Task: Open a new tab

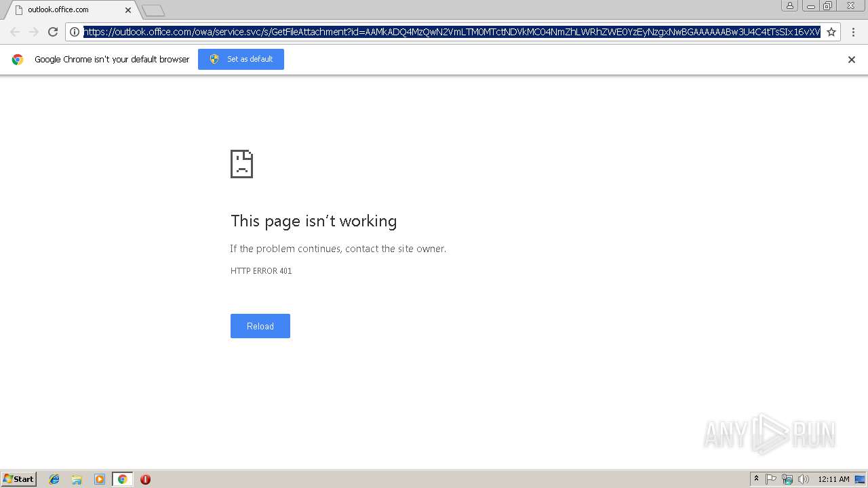Action: pos(153,11)
